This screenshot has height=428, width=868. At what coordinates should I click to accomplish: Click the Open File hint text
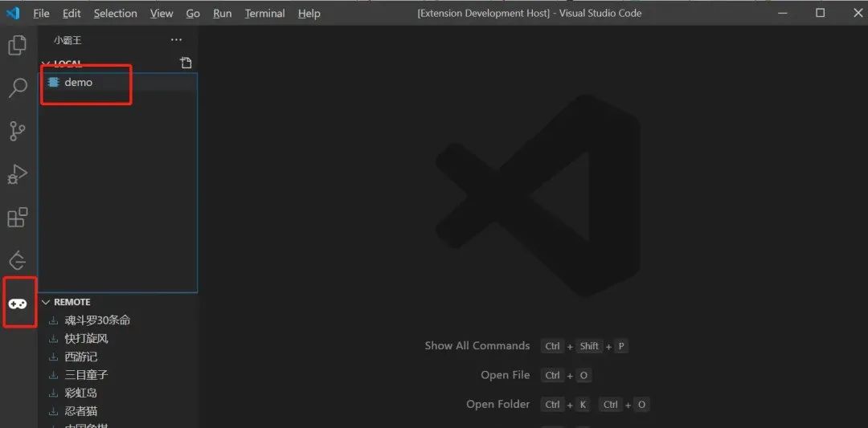pos(506,375)
